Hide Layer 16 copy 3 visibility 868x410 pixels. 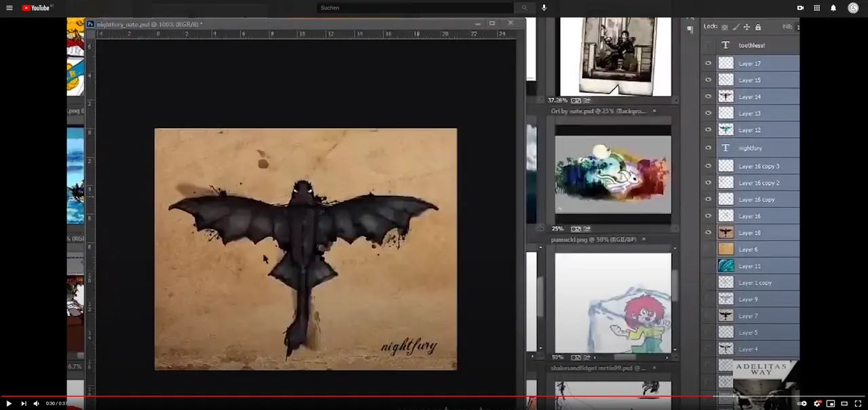[709, 165]
